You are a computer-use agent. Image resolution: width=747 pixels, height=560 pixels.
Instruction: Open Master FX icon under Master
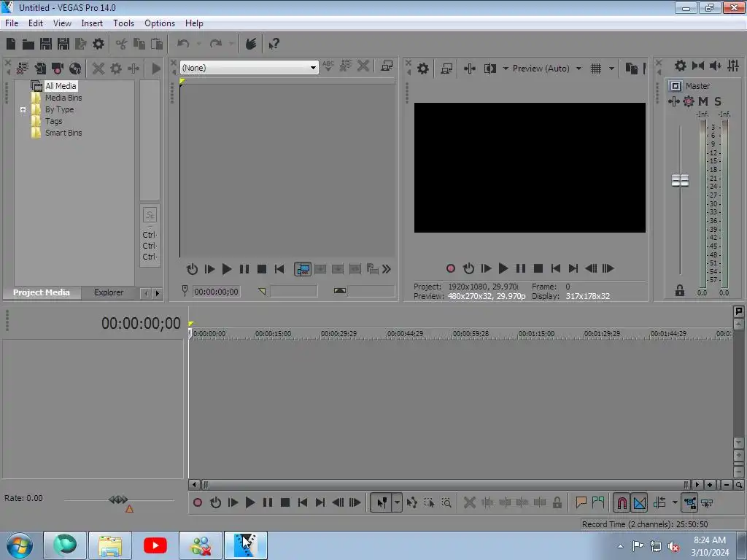689,101
